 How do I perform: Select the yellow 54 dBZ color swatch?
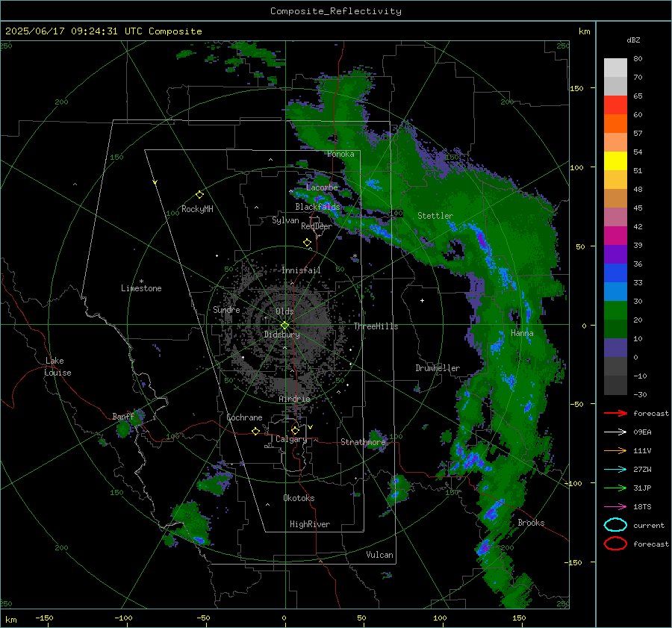tap(615, 161)
